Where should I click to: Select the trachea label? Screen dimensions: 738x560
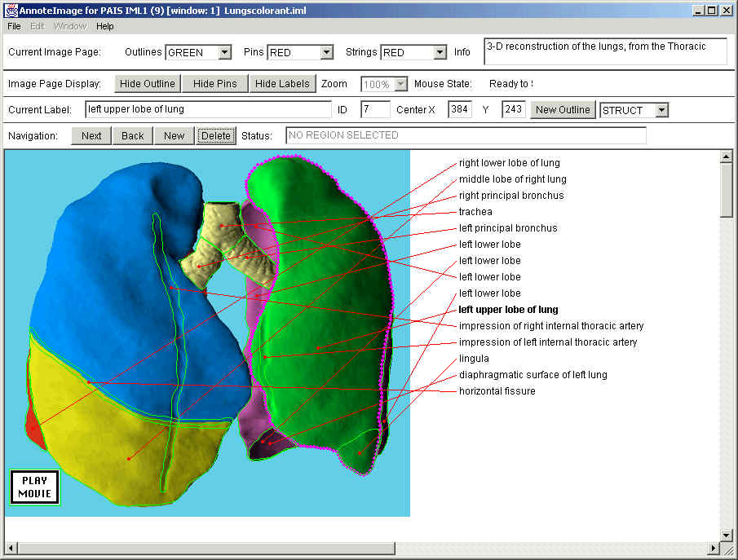(475, 212)
